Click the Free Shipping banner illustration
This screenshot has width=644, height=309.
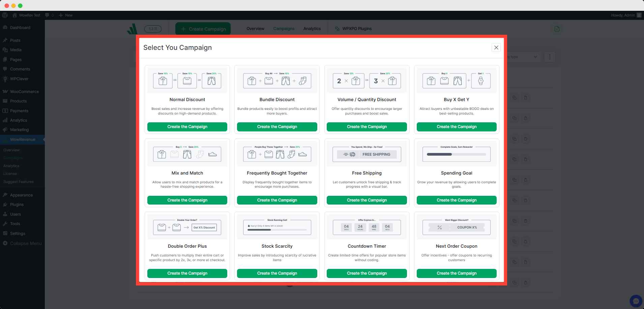(x=367, y=154)
